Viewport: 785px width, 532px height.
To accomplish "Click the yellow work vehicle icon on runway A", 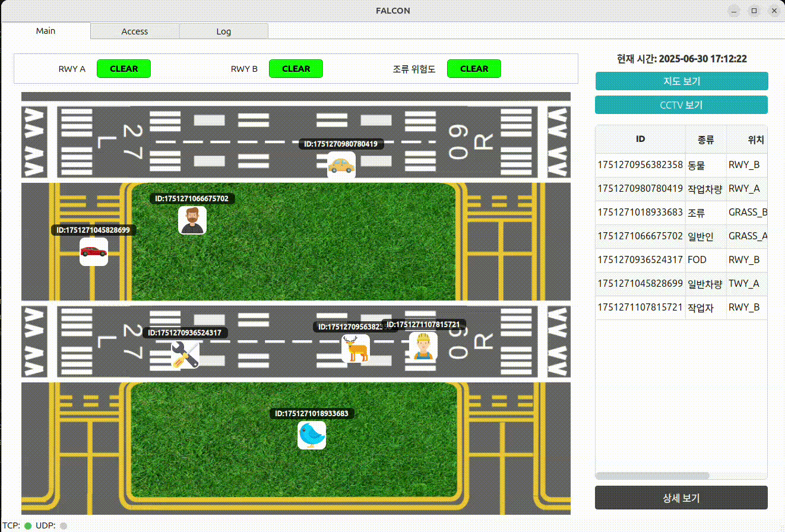I will coord(341,165).
